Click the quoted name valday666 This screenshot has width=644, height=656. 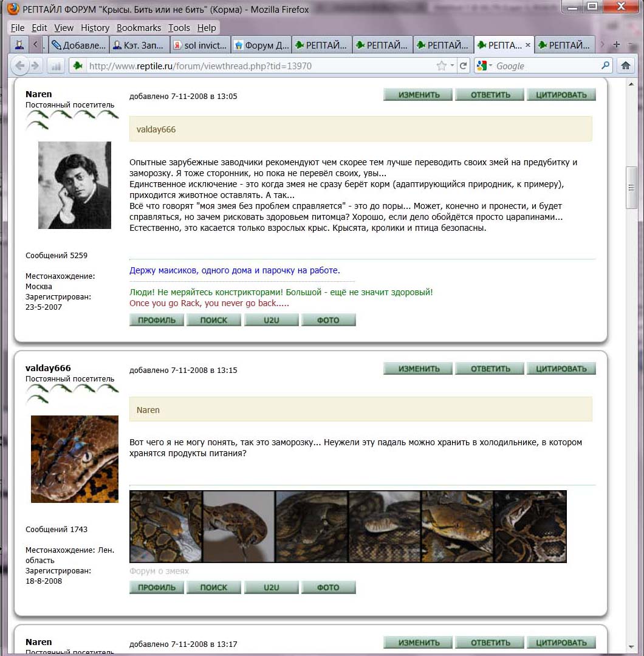(156, 129)
